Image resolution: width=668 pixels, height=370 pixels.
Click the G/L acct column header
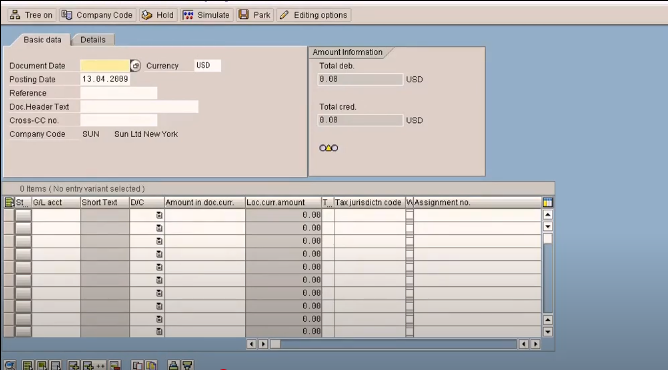click(56, 202)
